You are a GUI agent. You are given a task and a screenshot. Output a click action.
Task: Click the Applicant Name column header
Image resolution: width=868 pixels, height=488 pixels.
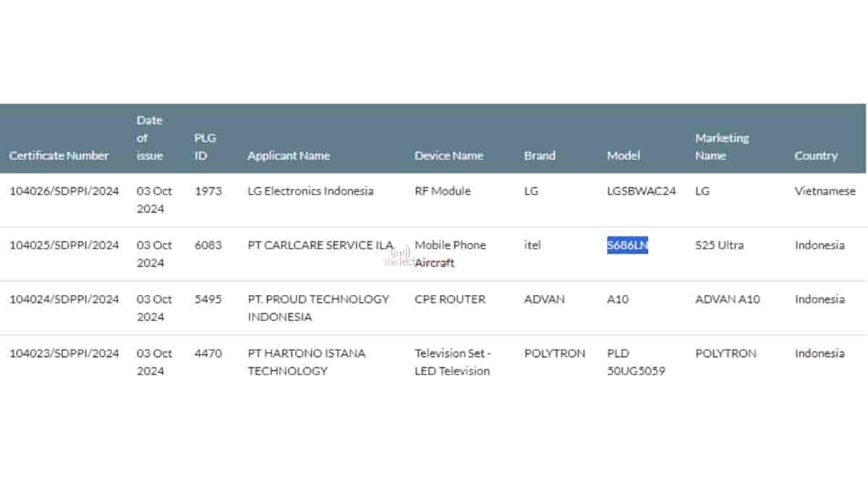288,155
